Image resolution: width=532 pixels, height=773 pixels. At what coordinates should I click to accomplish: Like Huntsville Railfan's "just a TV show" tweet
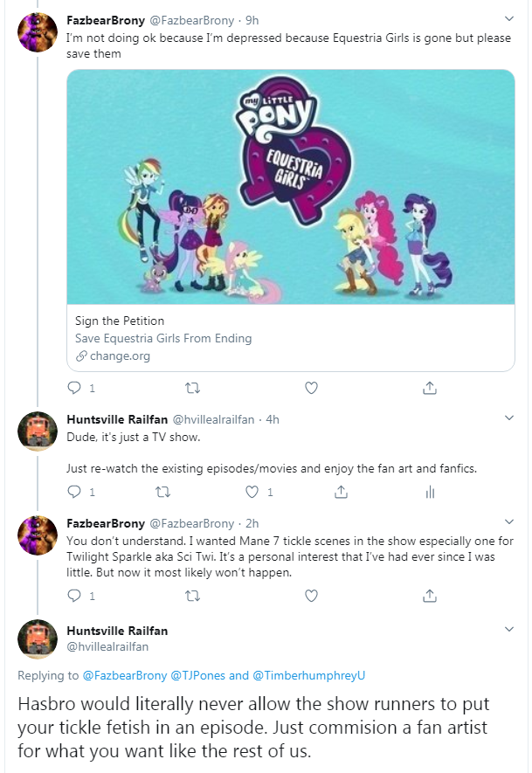(x=252, y=493)
